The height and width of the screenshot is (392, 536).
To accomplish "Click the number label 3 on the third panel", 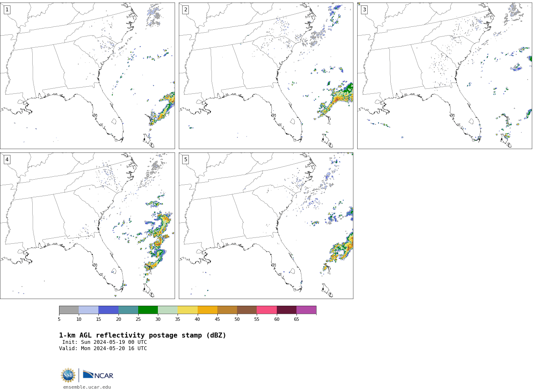I will coord(364,10).
